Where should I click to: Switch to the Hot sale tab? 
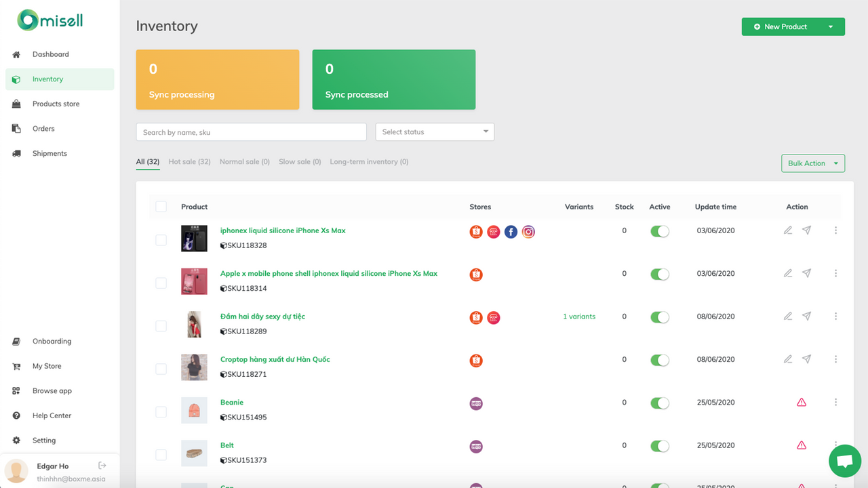189,161
